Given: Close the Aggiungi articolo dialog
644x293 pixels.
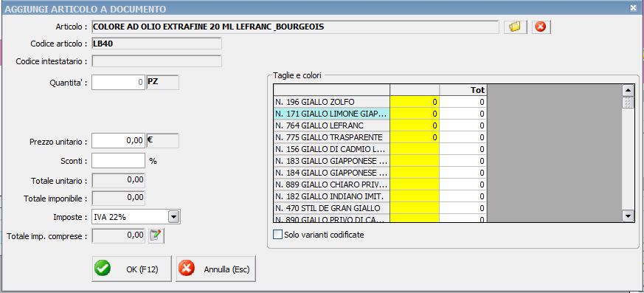Looking at the screenshot, I should [633, 7].
